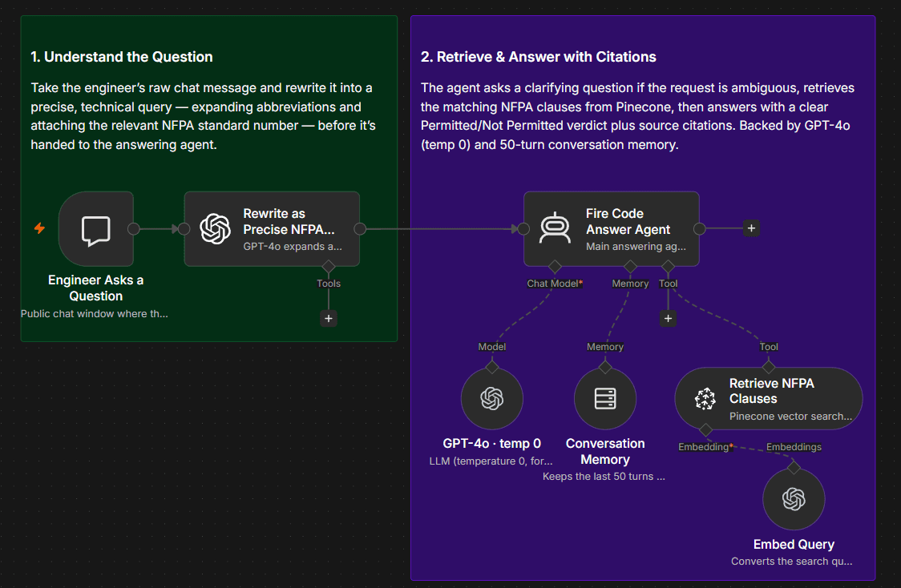Select the chat bubble icon of the trigger node
Image resolution: width=901 pixels, height=588 pixels.
[x=96, y=231]
